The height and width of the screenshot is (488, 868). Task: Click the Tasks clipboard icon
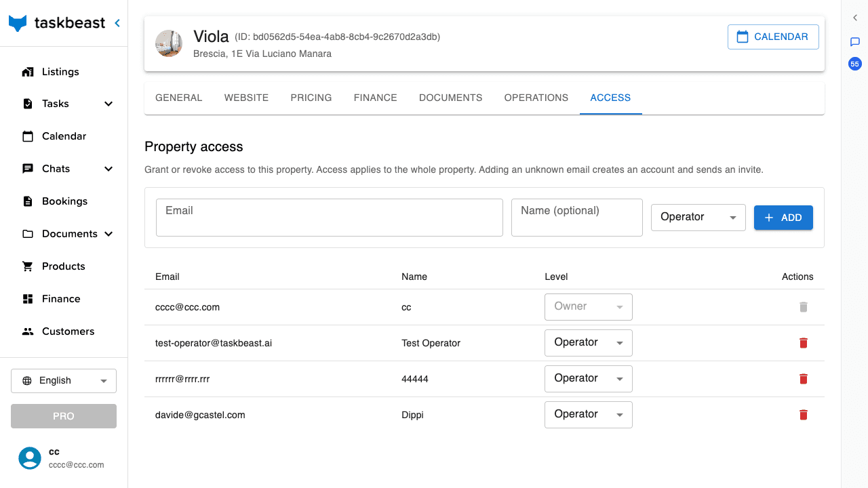coord(28,104)
